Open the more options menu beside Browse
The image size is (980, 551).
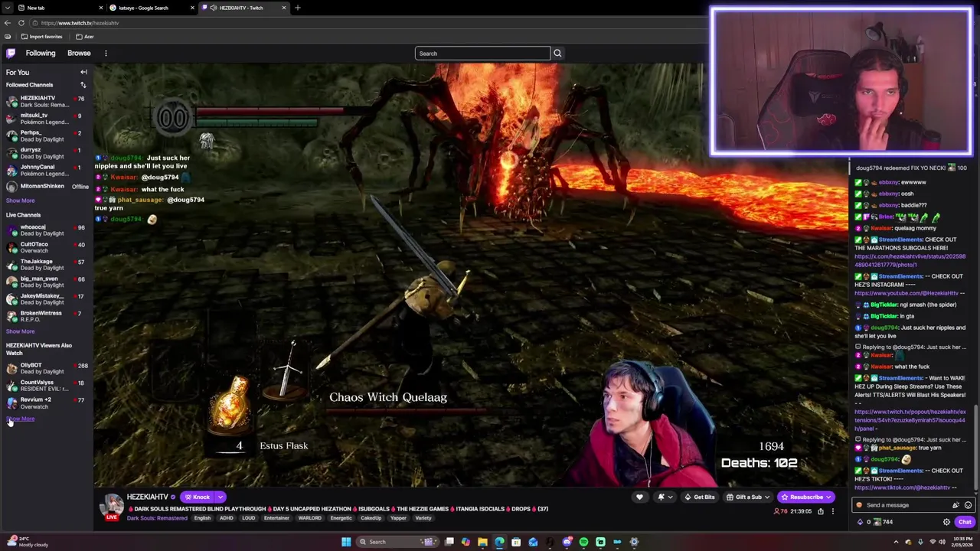pos(106,53)
